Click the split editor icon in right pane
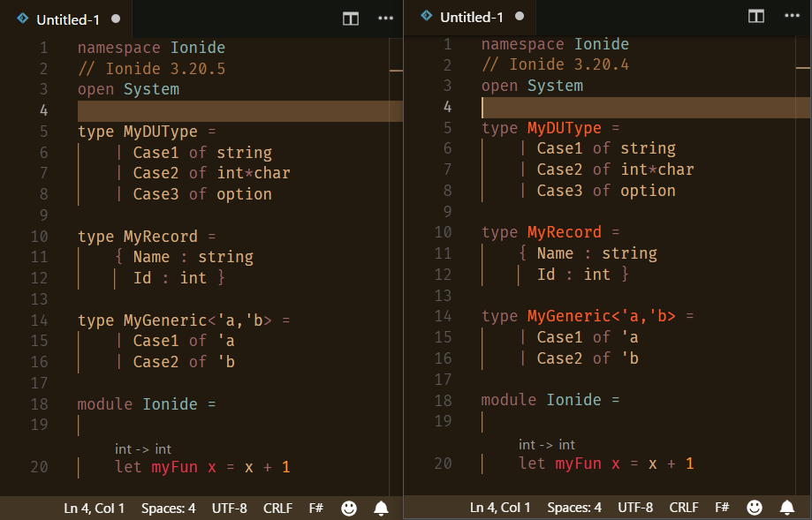812x520 pixels. pyautogui.click(x=756, y=16)
